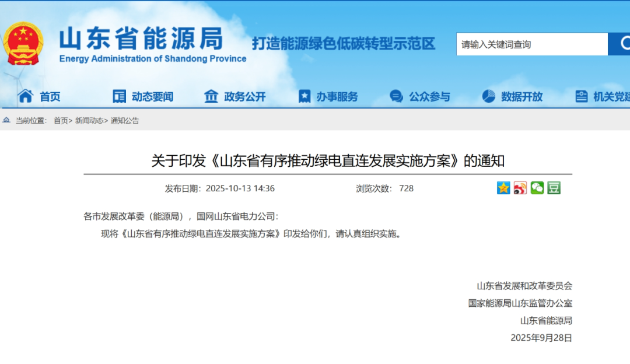Click 首页 in the breadcrumb path
The width and height of the screenshot is (630, 364).
click(61, 121)
